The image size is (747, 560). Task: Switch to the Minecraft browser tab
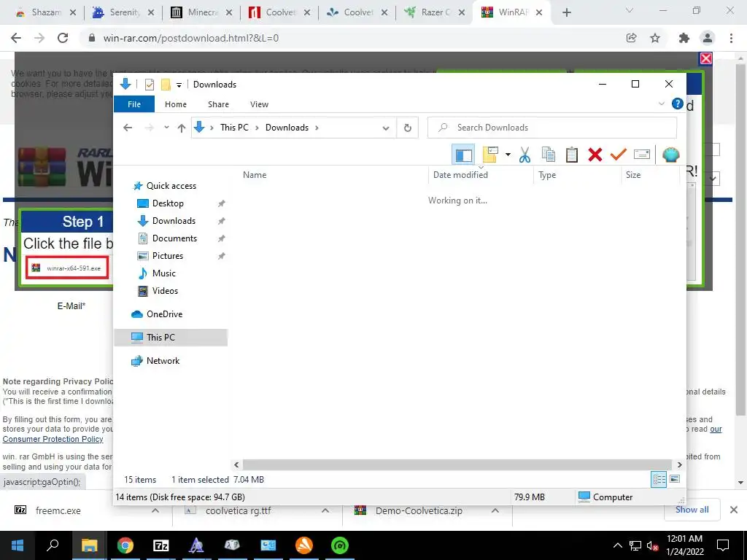[202, 12]
